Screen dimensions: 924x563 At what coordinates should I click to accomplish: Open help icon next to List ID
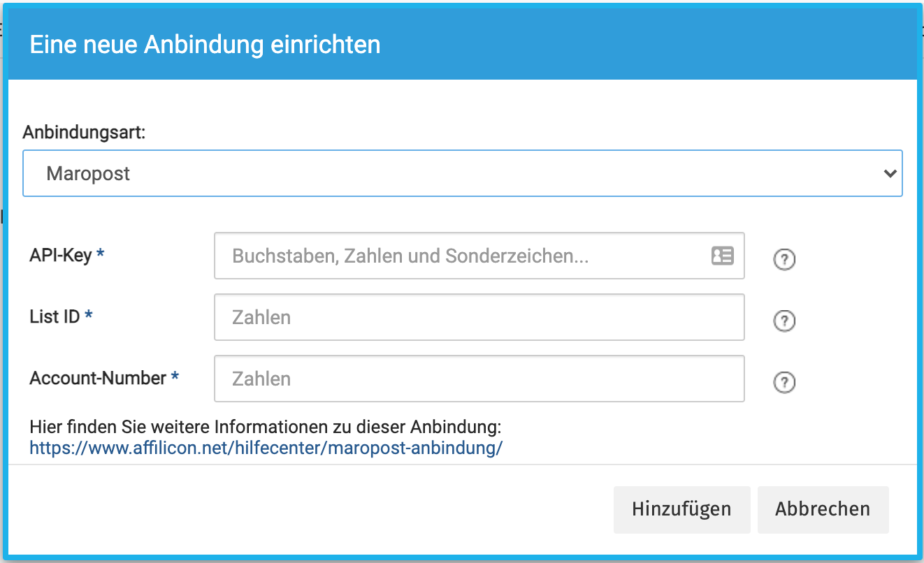[784, 321]
